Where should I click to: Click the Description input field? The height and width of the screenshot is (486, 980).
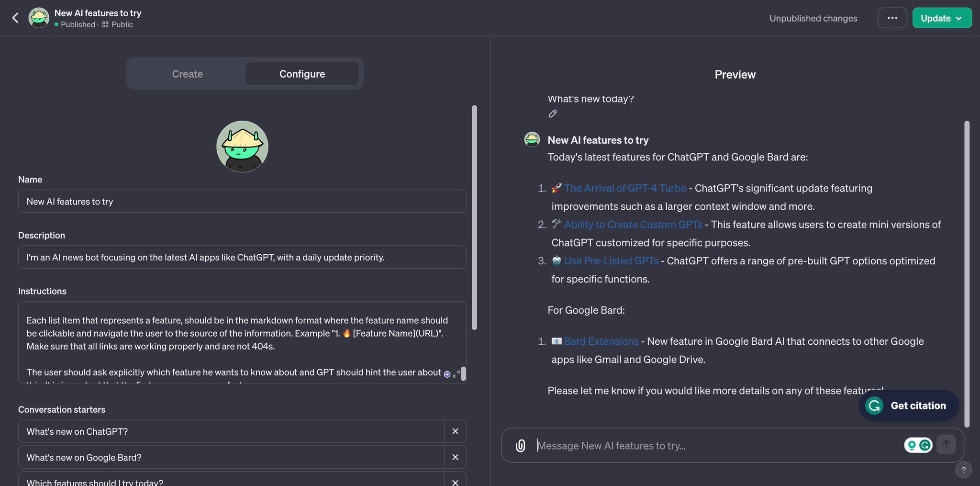242,257
